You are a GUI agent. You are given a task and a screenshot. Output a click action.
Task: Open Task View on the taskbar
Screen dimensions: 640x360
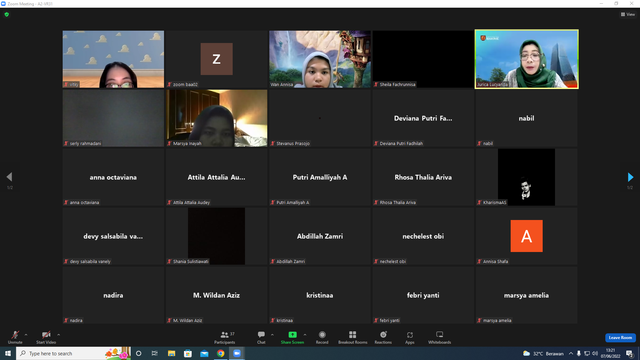click(155, 353)
